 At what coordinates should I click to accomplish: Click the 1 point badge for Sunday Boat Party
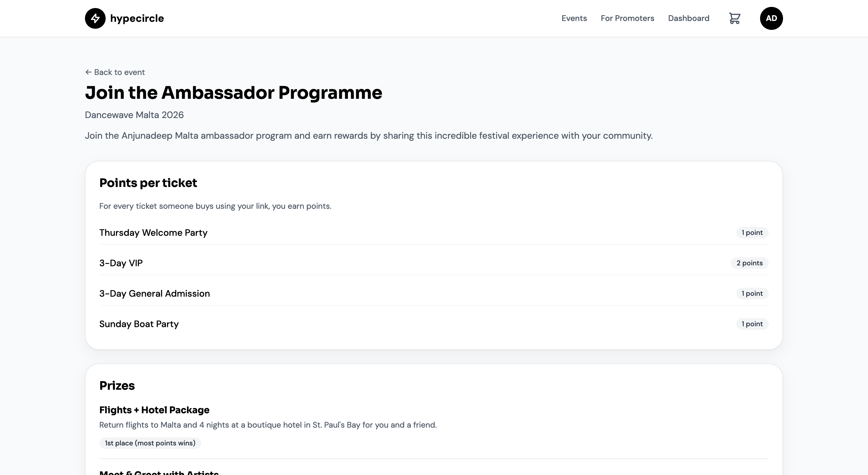pyautogui.click(x=752, y=324)
